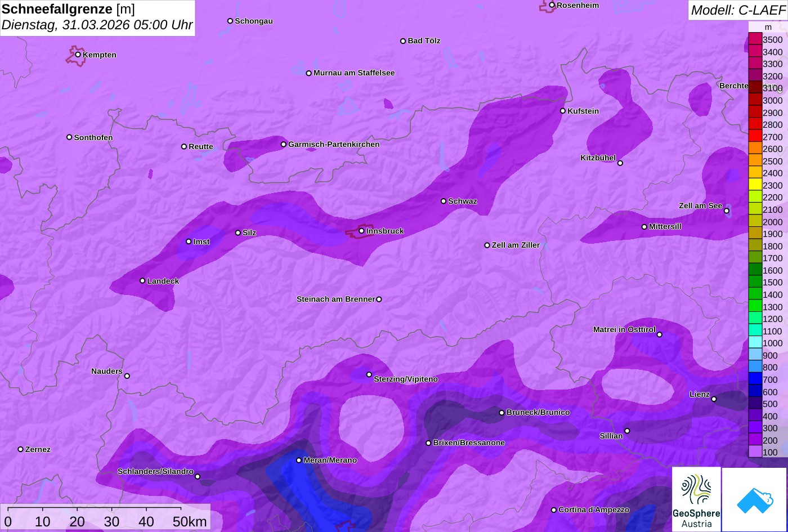Screen dimensions: 788x532
Task: Select the yellow 2300 m legend swatch
Action: pyautogui.click(x=755, y=185)
